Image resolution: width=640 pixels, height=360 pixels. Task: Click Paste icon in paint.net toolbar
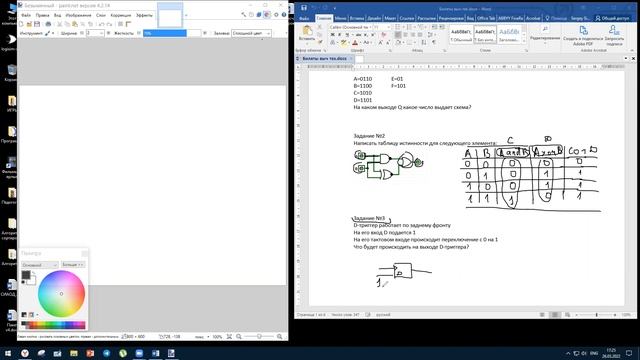(75, 24)
